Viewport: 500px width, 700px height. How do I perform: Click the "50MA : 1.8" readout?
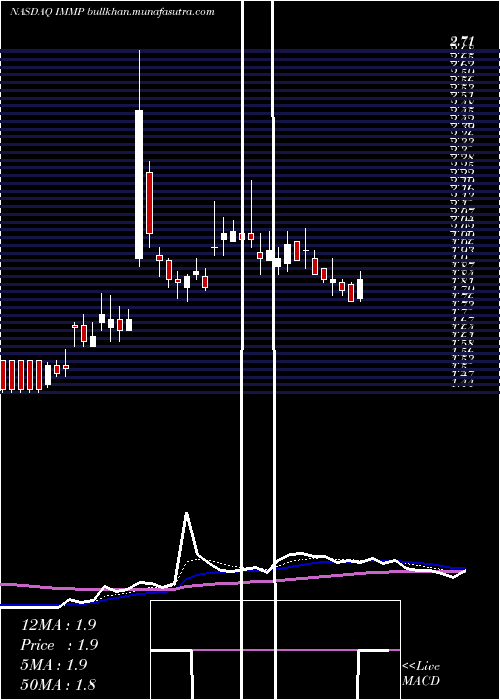[58, 684]
